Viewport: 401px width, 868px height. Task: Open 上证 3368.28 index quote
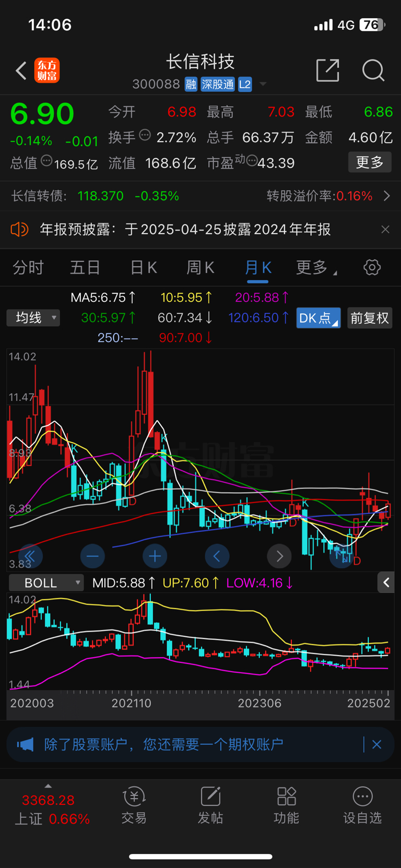(52, 809)
